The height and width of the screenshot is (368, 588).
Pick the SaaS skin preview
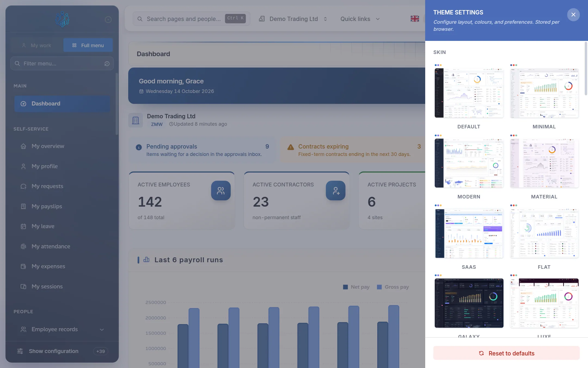click(469, 233)
